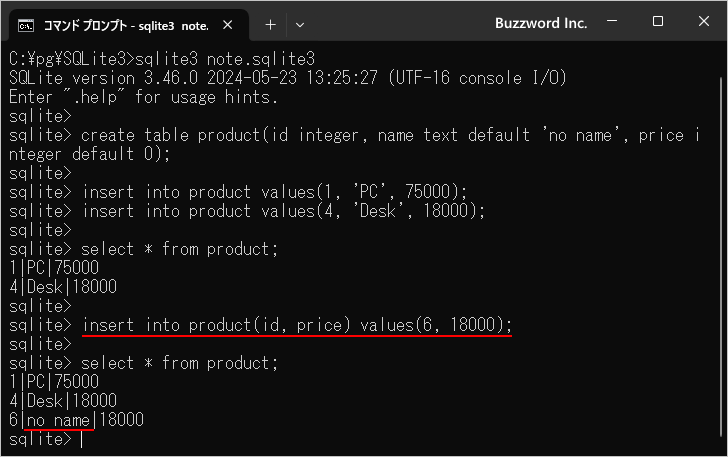Click the sqlite3 note.sqlite3 launch command

coord(225,59)
